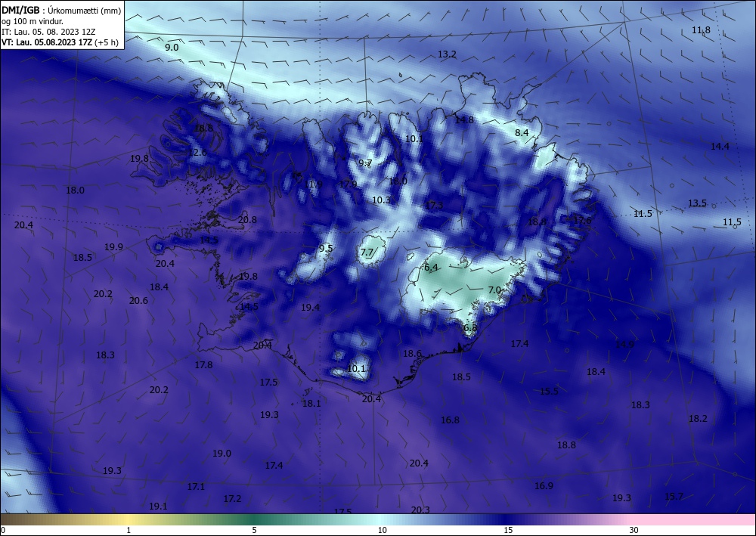Click the 13.2 value on the map
Viewport: 756px width, 536px height.
pyautogui.click(x=447, y=54)
